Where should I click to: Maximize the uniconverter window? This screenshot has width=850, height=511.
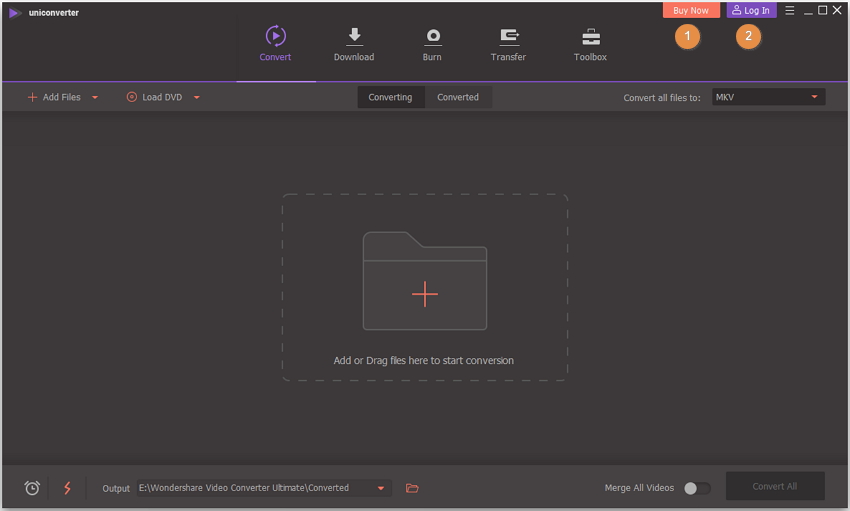coord(822,10)
